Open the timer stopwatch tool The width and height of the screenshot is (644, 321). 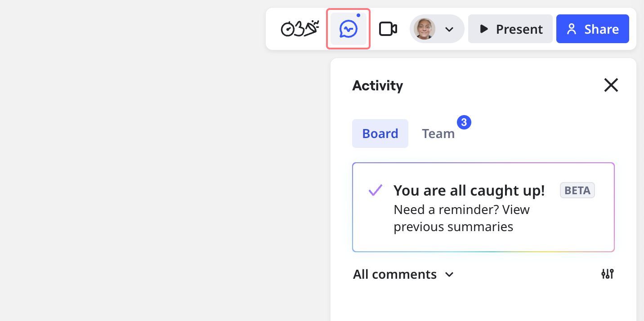click(287, 29)
